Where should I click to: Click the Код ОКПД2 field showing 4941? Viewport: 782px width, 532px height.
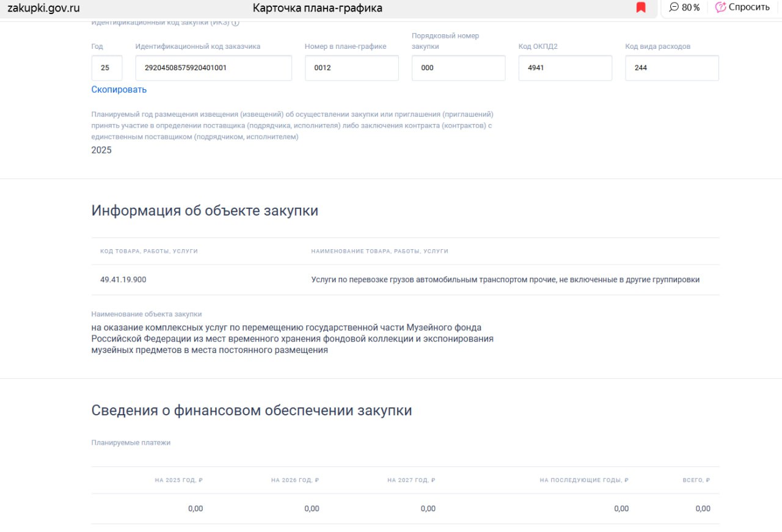[x=565, y=68]
